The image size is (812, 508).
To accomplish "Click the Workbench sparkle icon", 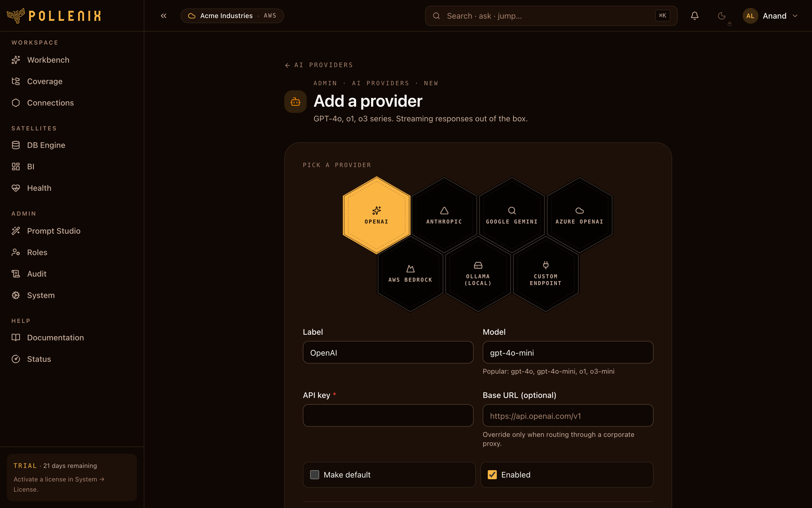I will point(16,60).
